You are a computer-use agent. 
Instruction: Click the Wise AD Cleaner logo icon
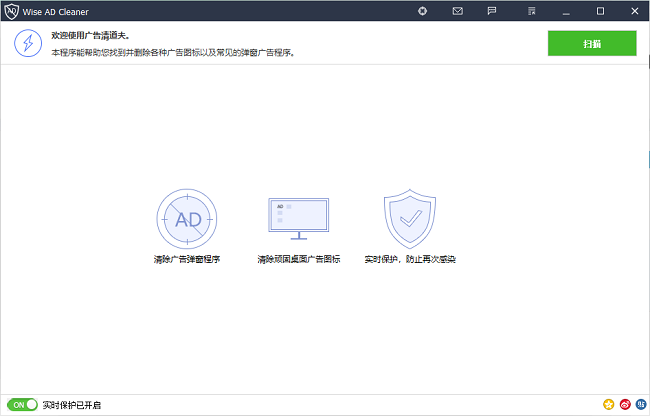[11, 11]
